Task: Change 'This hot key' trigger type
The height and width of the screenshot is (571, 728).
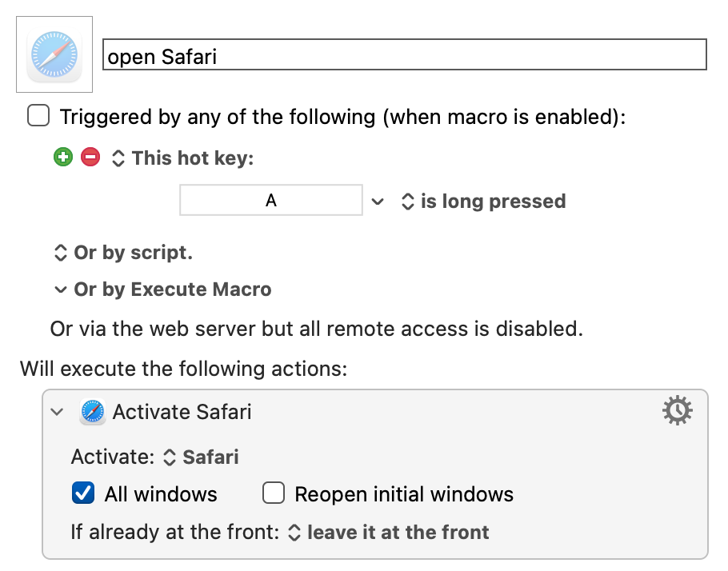Action: (x=182, y=158)
